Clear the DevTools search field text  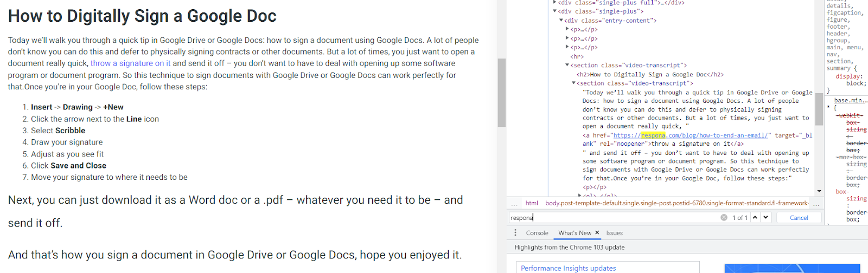pos(724,217)
